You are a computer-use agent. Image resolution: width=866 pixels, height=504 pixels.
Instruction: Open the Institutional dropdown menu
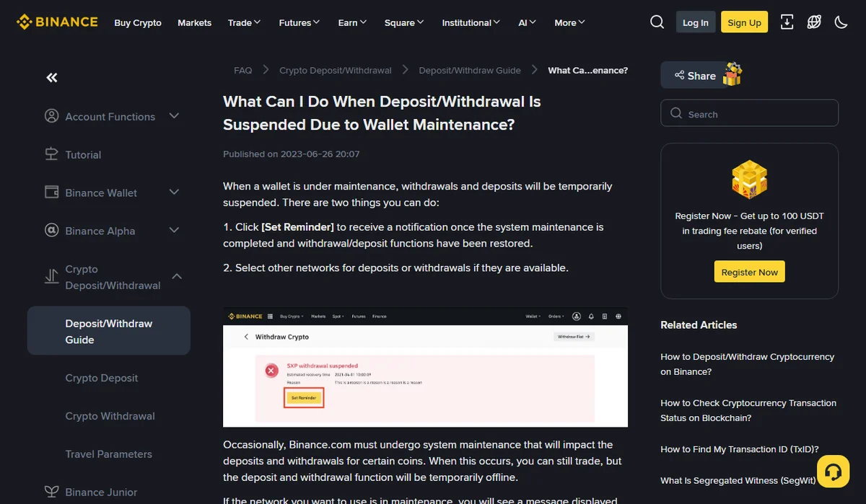[x=471, y=22]
